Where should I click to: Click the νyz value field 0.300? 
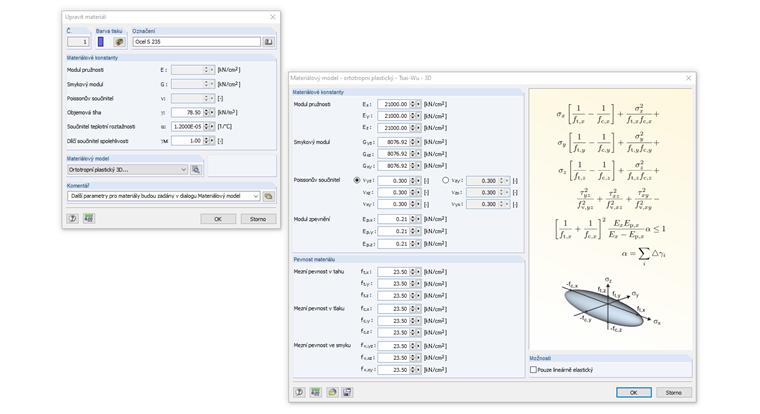394,180
